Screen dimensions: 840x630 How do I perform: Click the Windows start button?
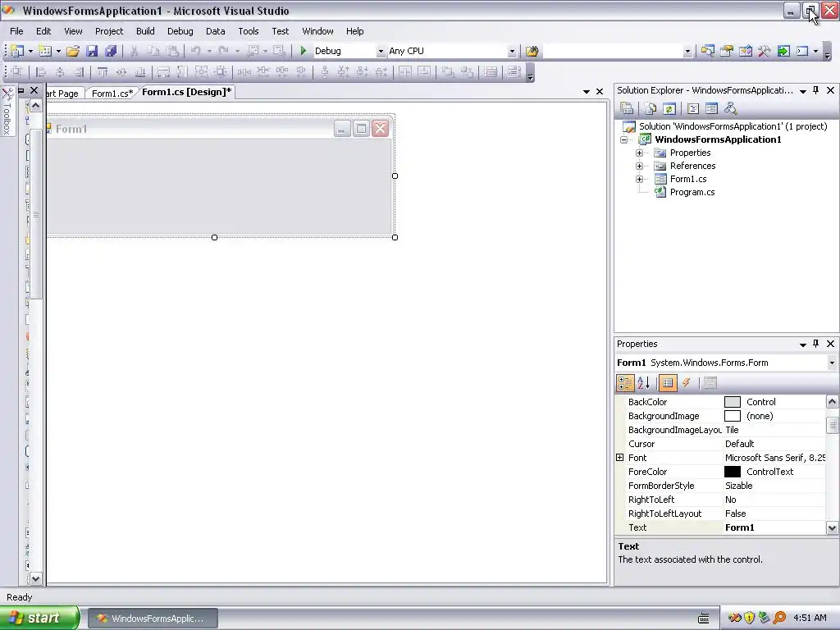click(39, 618)
